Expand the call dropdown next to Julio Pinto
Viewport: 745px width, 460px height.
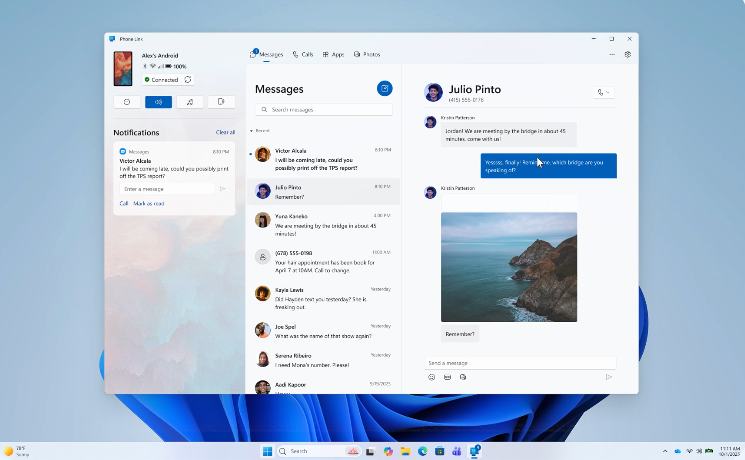coord(603,92)
